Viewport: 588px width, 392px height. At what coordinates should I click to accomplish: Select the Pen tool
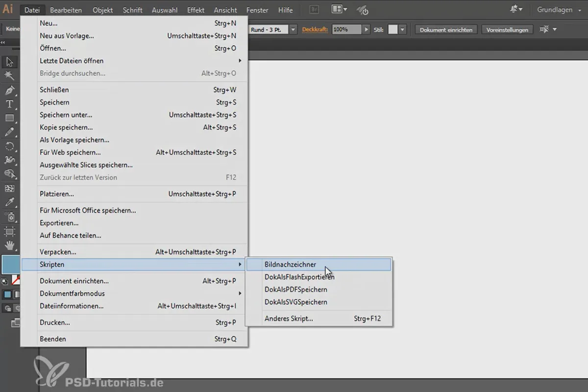click(x=9, y=90)
